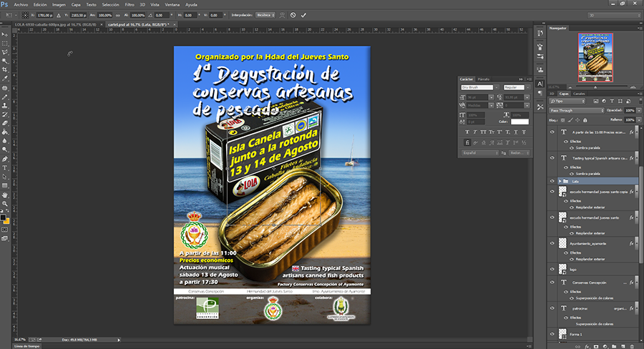Open the Línea de tiempo panel tab
Image resolution: width=644 pixels, height=349 pixels.
click(27, 346)
